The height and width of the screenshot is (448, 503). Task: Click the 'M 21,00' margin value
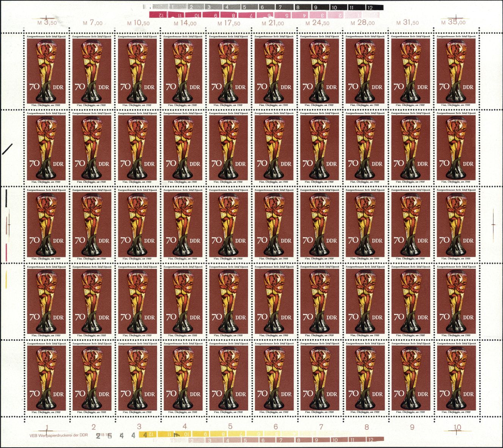(x=273, y=23)
